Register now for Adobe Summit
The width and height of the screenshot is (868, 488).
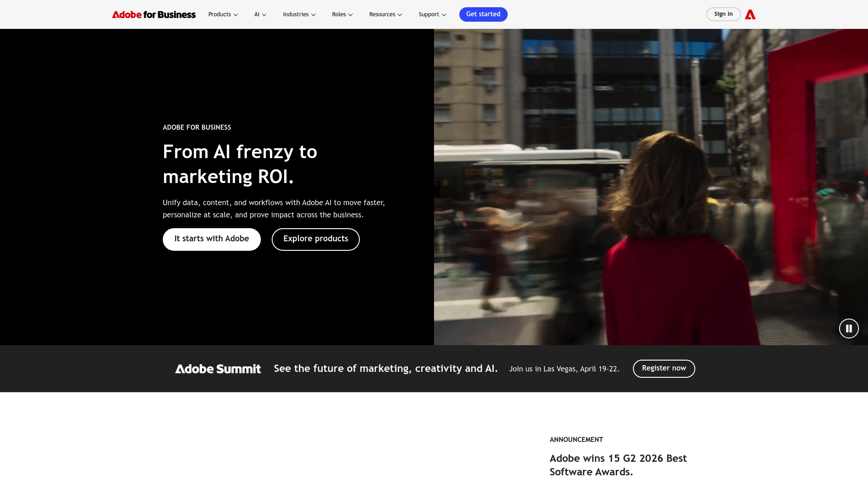[x=664, y=369]
